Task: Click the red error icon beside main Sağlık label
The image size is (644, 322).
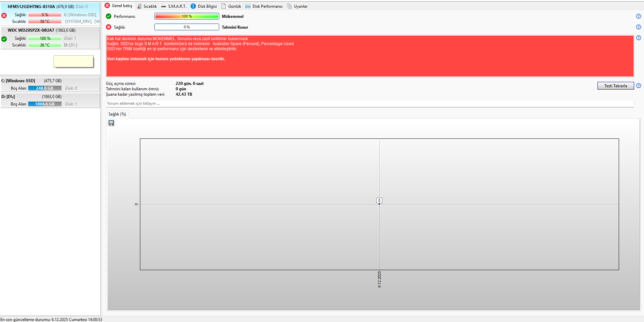Action: click(x=109, y=27)
